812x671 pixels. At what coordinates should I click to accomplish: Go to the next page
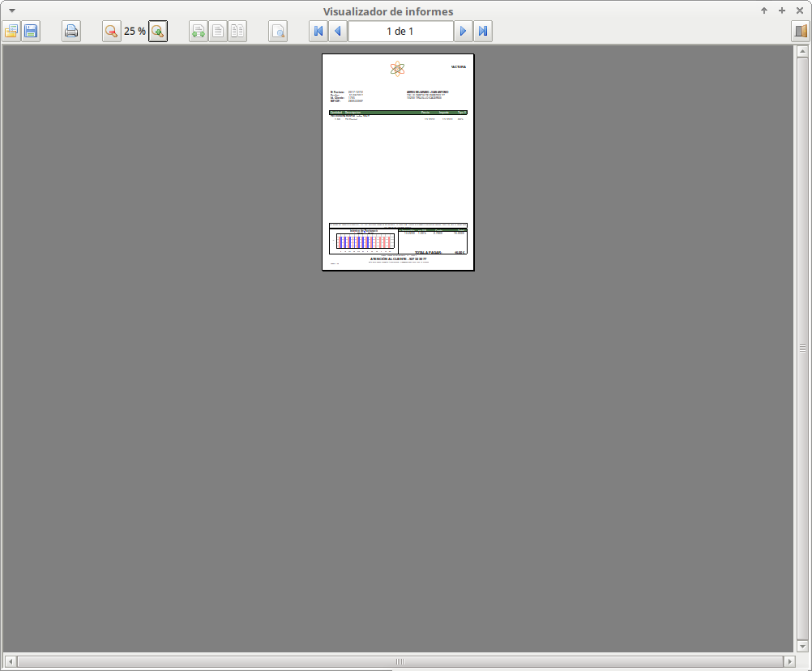pos(463,31)
